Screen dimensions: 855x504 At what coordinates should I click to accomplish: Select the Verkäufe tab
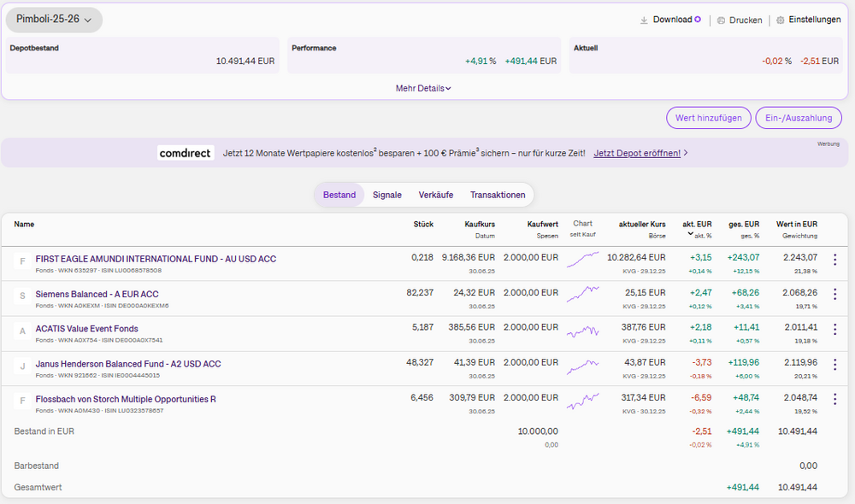pos(435,195)
